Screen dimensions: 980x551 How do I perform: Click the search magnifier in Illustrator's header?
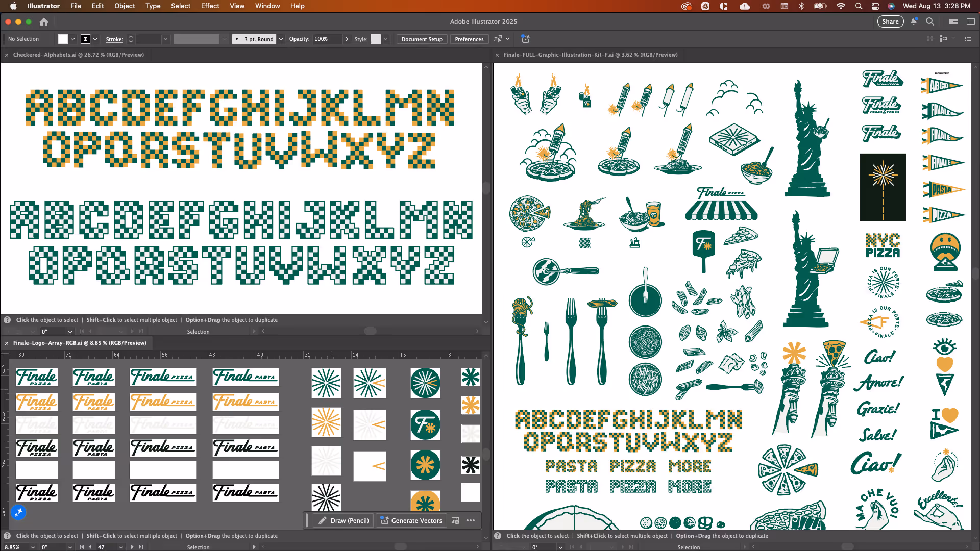tap(930, 21)
